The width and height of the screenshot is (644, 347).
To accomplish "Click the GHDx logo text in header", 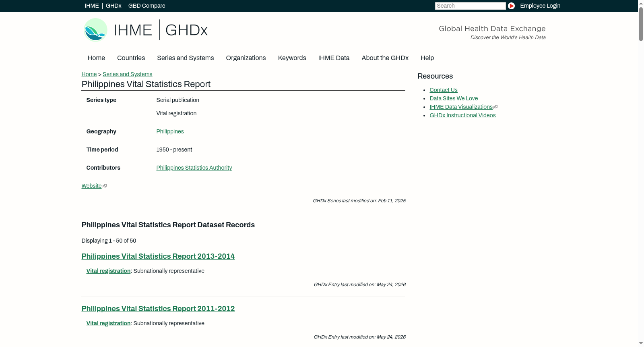I will point(186,30).
